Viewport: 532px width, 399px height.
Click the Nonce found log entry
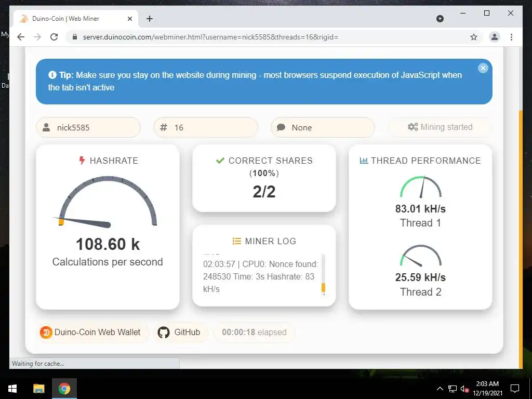coord(260,276)
